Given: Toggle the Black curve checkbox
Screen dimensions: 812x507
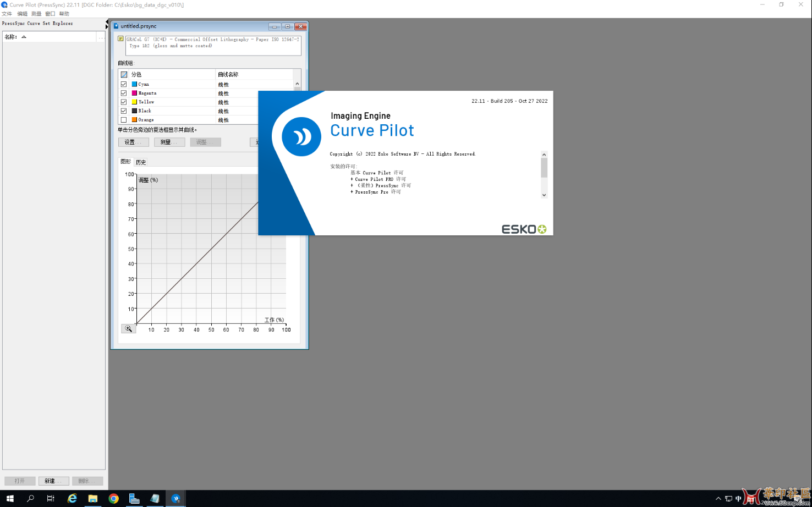Looking at the screenshot, I should pyautogui.click(x=124, y=111).
